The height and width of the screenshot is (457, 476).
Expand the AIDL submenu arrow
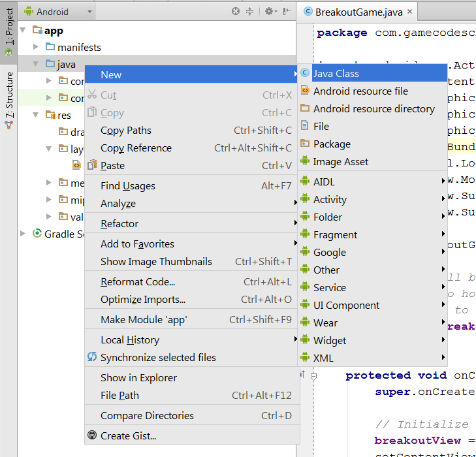point(443,181)
